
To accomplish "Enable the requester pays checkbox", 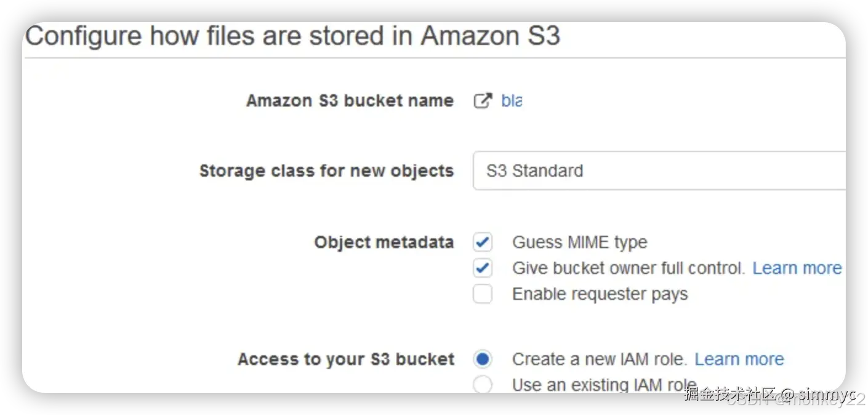I will point(483,294).
